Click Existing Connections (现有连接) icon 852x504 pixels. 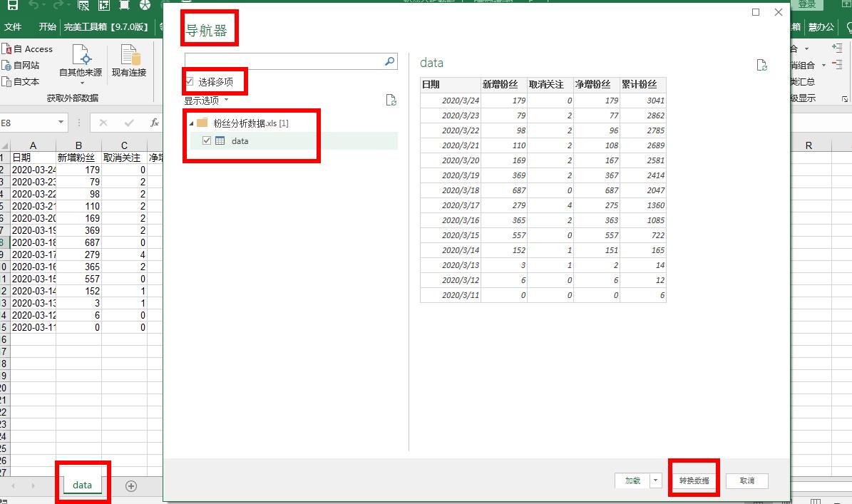[129, 61]
